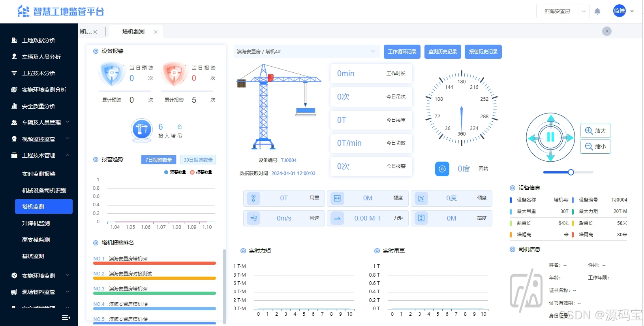Image resolution: width=644 pixels, height=326 pixels.
Task: Click the 安全质量分析 bar chart icon
Action: coord(14,106)
